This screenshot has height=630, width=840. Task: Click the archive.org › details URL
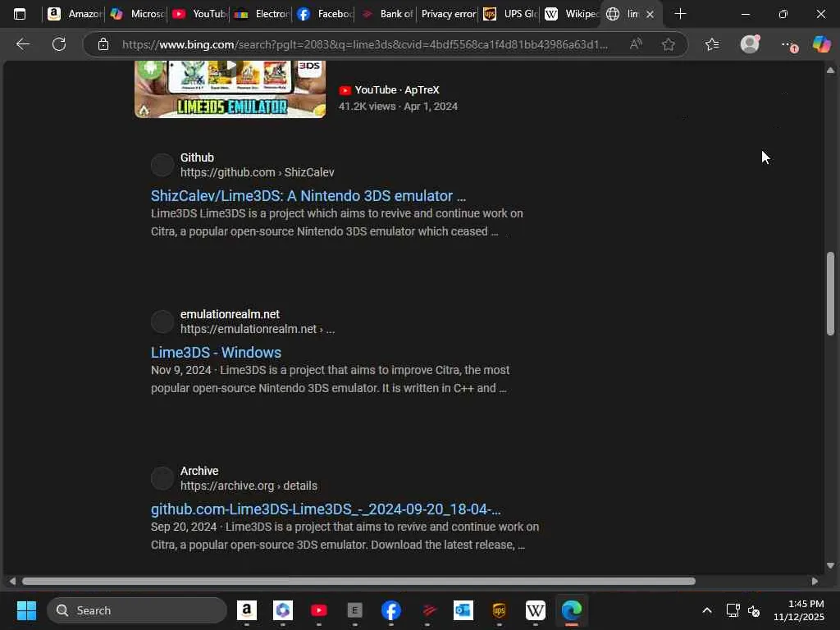tap(249, 486)
